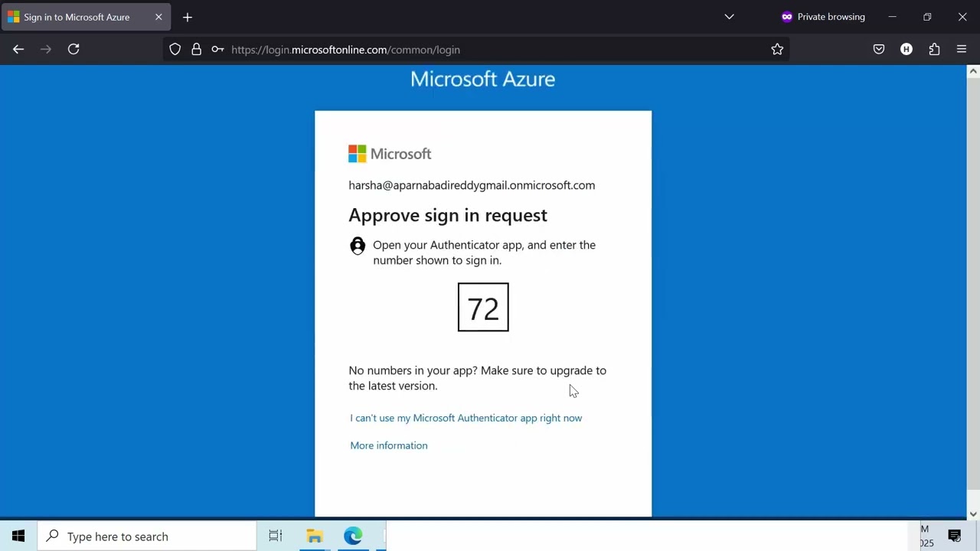980x551 pixels.
Task: Reload the page with the refresh icon
Action: pos(73,49)
